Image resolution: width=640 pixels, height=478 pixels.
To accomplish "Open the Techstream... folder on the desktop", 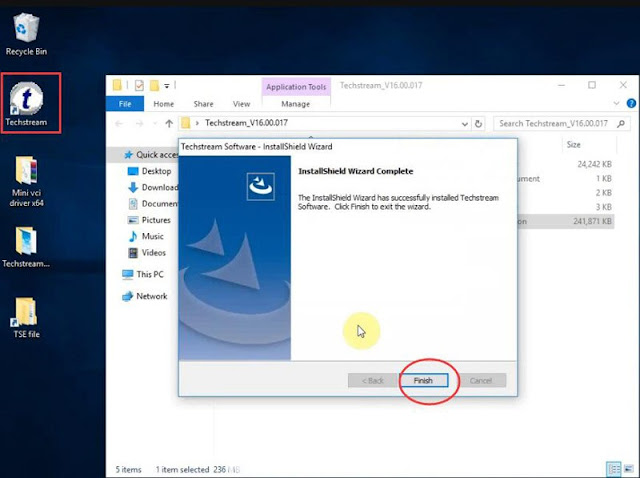I will [26, 247].
